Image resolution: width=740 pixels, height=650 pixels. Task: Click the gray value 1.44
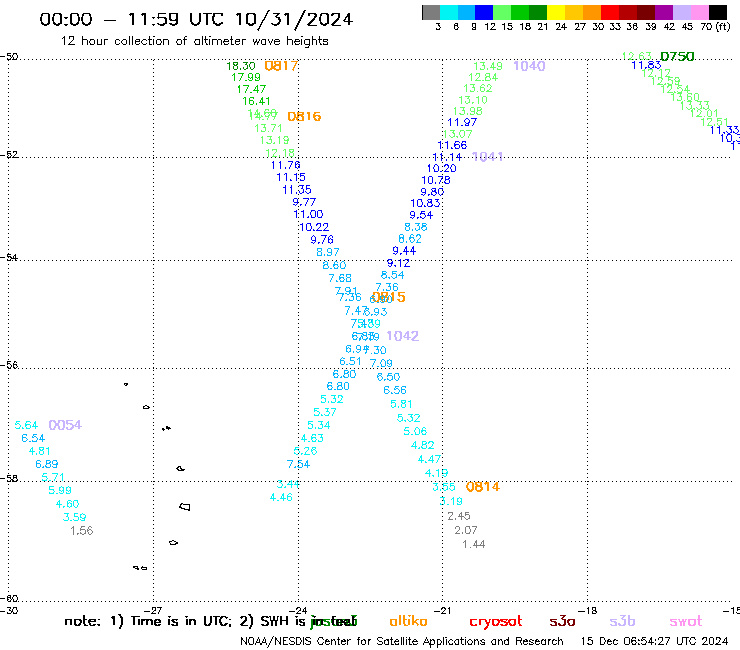[x=473, y=544]
